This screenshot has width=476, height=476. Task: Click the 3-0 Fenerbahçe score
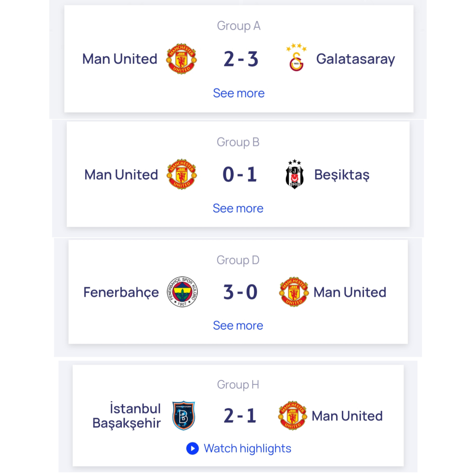[240, 292]
